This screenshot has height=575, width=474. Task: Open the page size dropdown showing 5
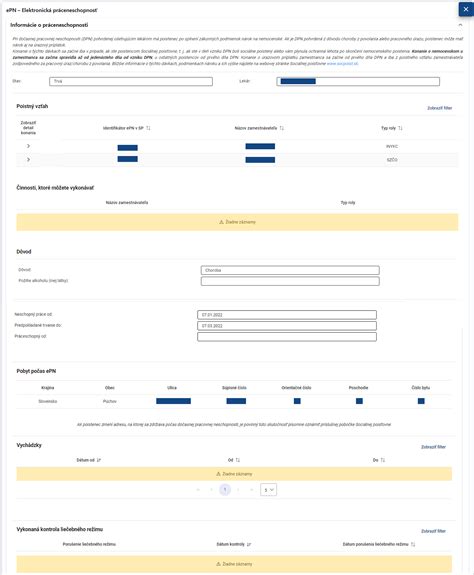[268, 490]
